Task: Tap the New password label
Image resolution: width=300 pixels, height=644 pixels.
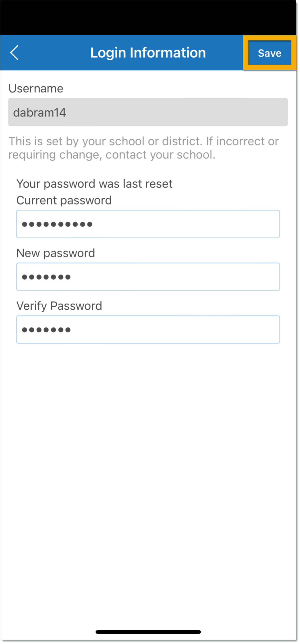Action: click(56, 253)
